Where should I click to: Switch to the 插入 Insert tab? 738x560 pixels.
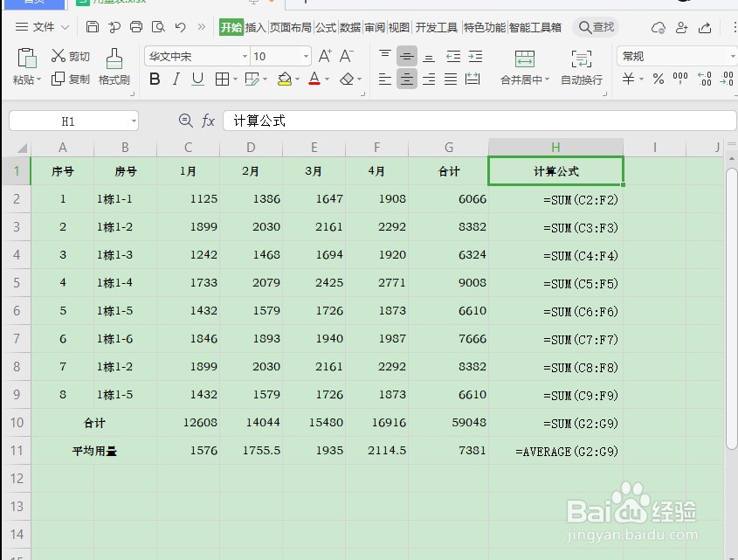(x=256, y=27)
